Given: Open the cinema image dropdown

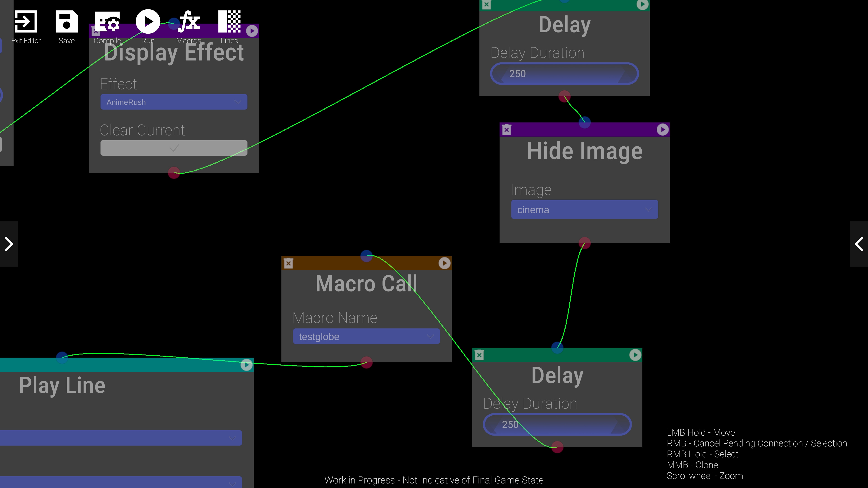Looking at the screenshot, I should click(585, 209).
